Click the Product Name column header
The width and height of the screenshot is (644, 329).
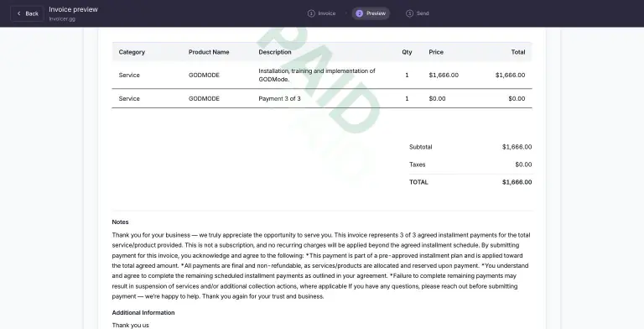209,52
